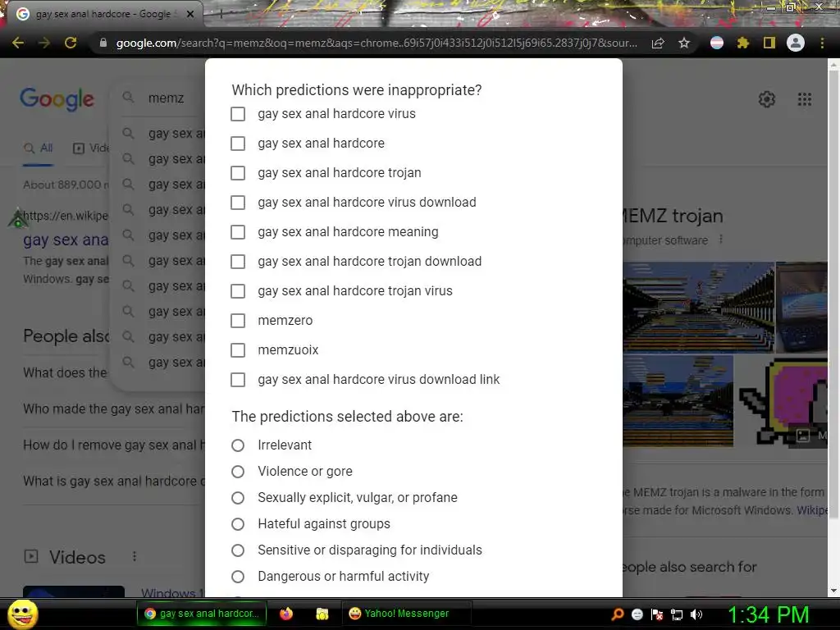Check 'hardcore virus download' prediction box
Image resolution: width=840 pixels, height=630 pixels.
pos(238,203)
